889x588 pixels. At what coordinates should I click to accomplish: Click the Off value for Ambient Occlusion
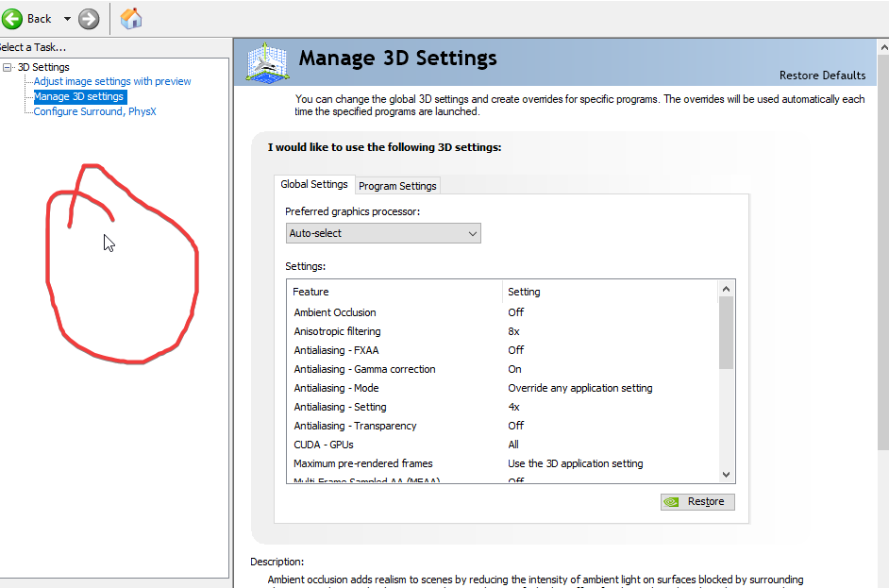(x=516, y=312)
